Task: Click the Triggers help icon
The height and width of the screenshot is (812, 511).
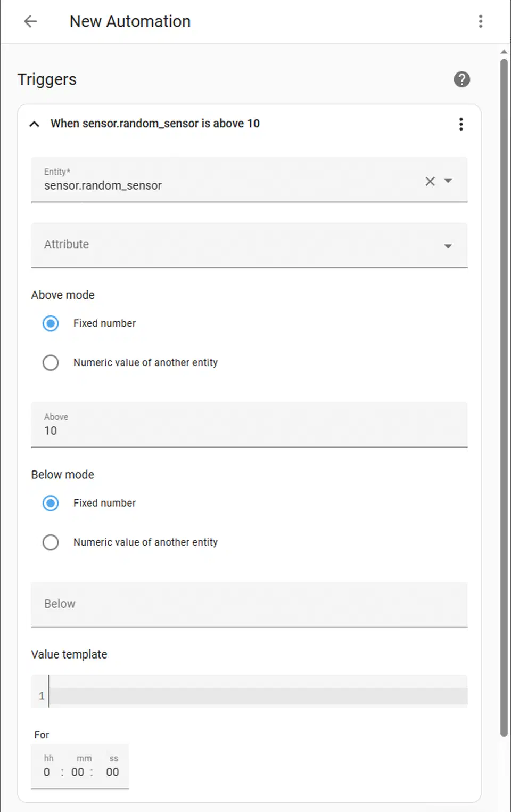Action: coord(461,79)
